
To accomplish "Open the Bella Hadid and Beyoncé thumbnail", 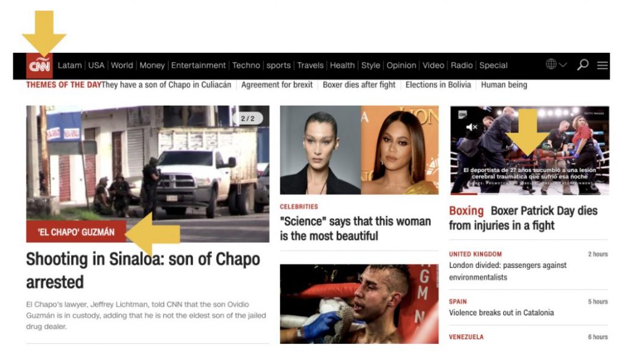I will [359, 150].
